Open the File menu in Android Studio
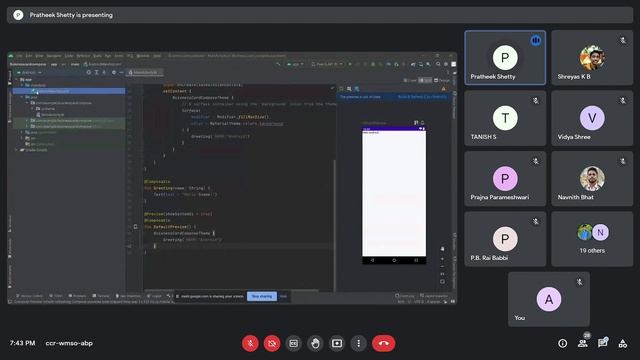 [x=19, y=56]
